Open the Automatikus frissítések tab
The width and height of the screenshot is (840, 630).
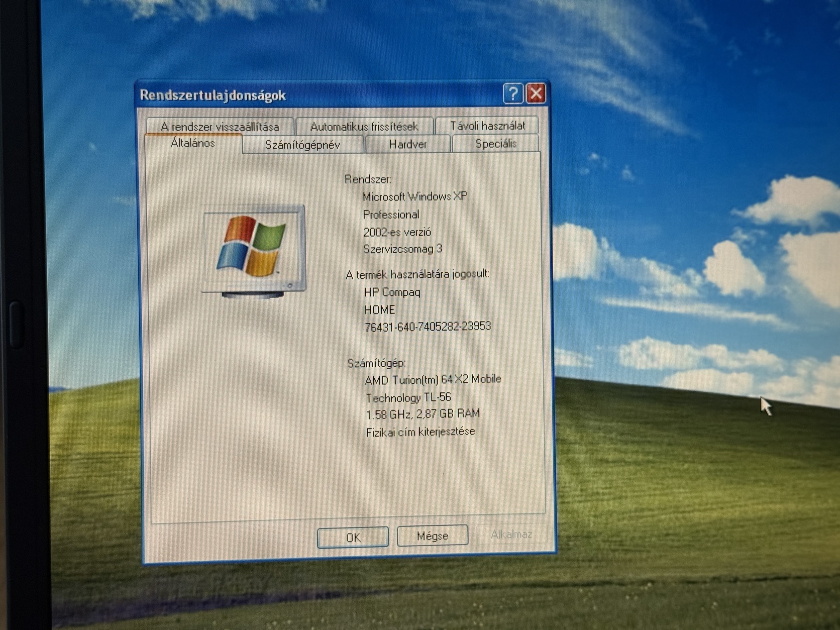click(x=364, y=126)
